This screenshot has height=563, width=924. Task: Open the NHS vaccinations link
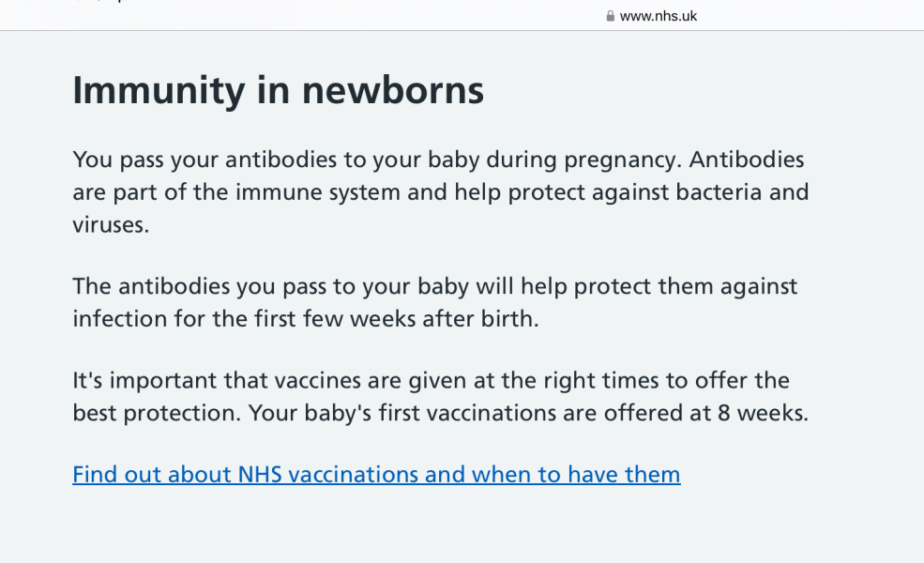(x=375, y=475)
